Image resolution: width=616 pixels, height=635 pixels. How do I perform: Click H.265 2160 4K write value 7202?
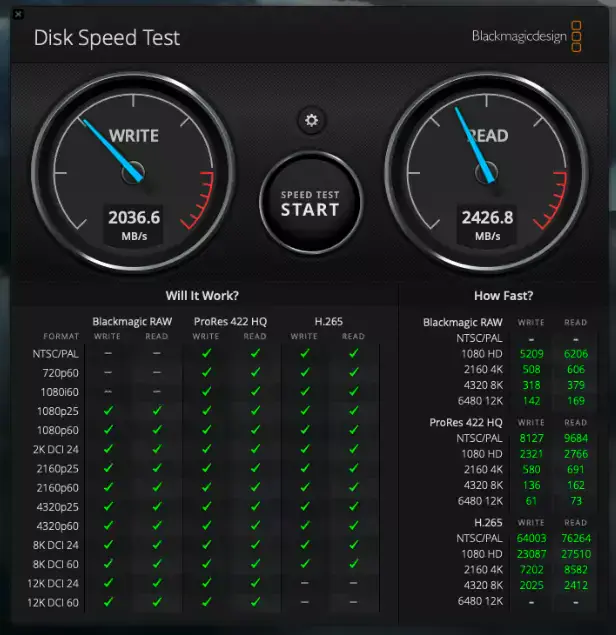tap(531, 570)
